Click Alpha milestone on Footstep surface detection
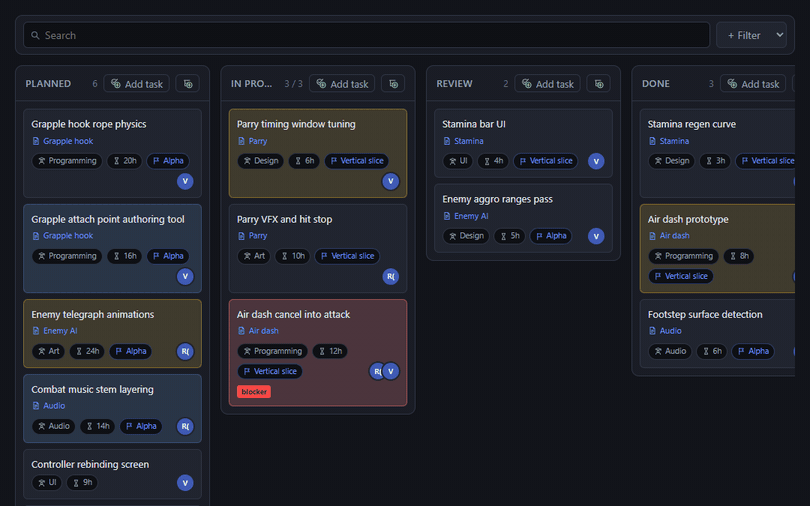 753,352
